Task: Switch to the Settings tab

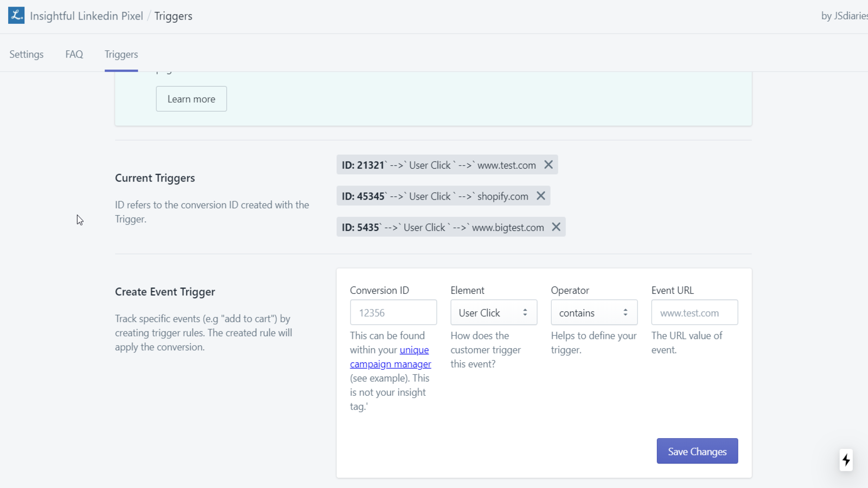Action: tap(27, 54)
